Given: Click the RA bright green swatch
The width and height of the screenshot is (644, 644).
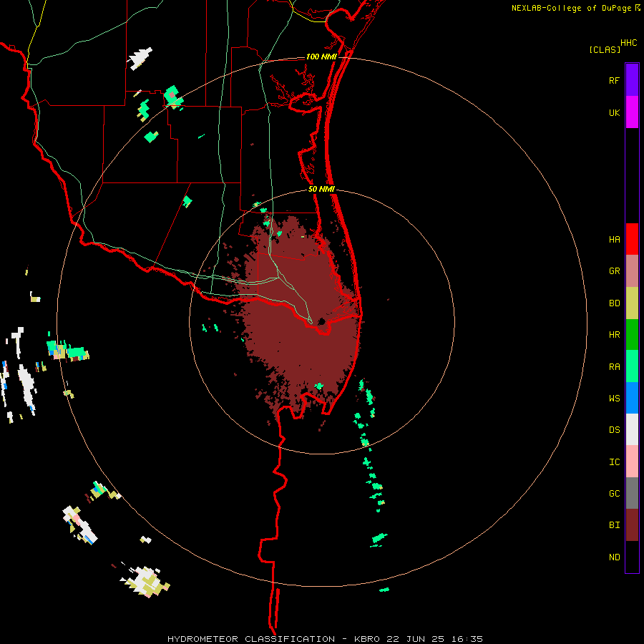Looking at the screenshot, I should tap(632, 366).
